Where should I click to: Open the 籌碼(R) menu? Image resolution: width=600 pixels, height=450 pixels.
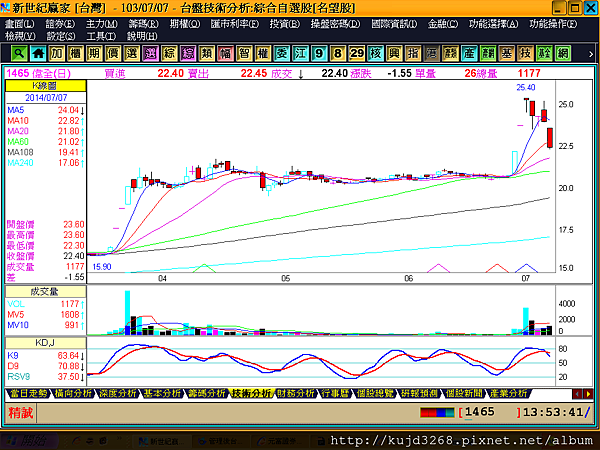pyautogui.click(x=143, y=24)
